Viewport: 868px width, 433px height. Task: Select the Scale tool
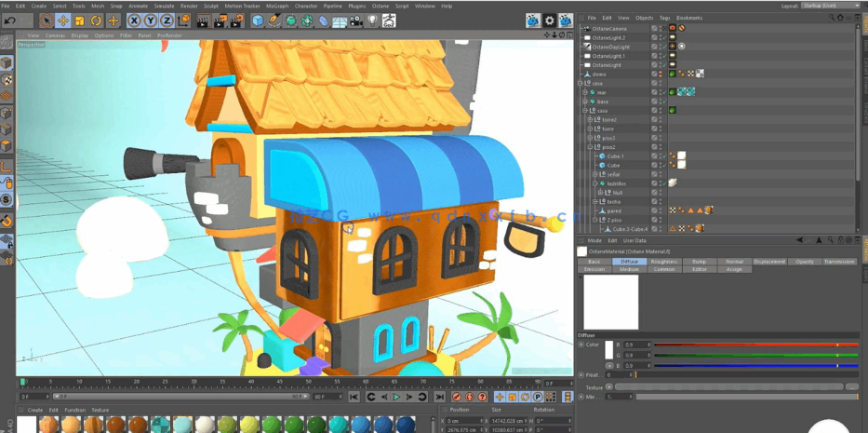(80, 21)
